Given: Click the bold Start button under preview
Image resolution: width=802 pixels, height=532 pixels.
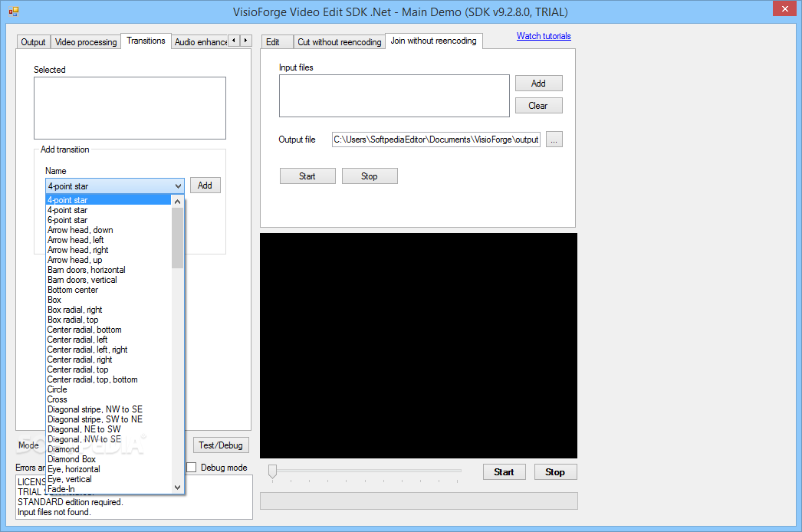Looking at the screenshot, I should pos(505,472).
